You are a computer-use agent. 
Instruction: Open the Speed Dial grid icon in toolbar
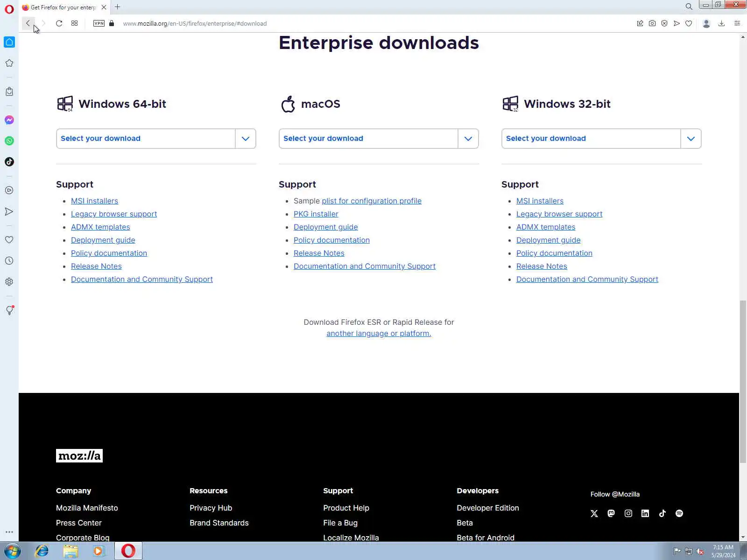[x=74, y=23]
